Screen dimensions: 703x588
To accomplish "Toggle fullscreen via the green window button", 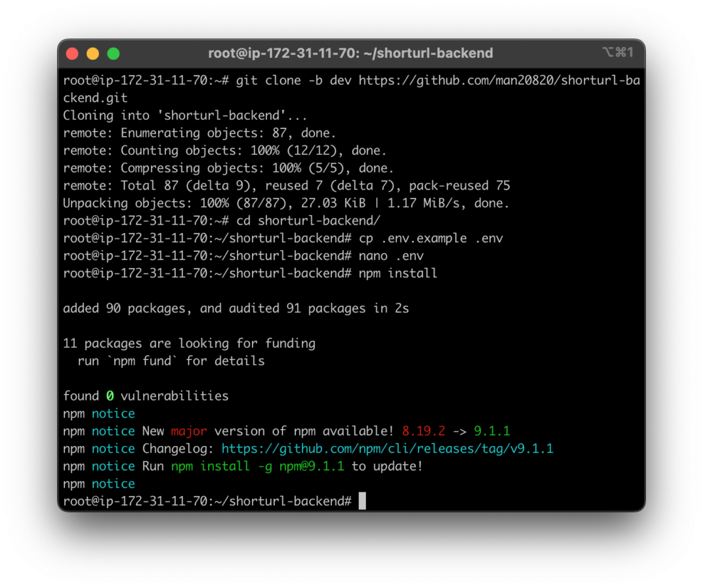I will tap(112, 54).
